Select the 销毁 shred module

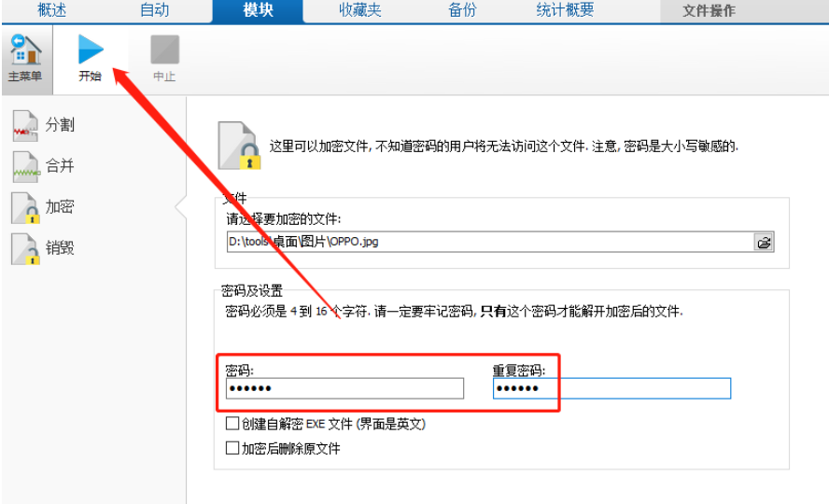[x=44, y=248]
